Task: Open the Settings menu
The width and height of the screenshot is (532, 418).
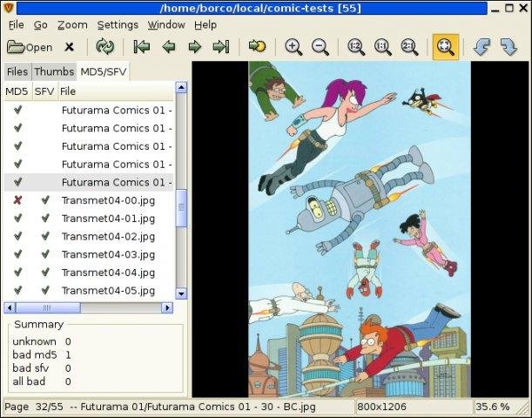Action: (118, 24)
